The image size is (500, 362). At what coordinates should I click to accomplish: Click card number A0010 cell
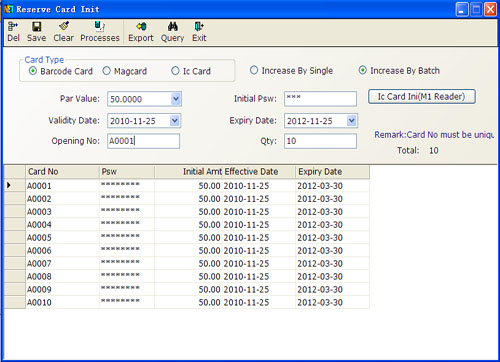(x=62, y=302)
